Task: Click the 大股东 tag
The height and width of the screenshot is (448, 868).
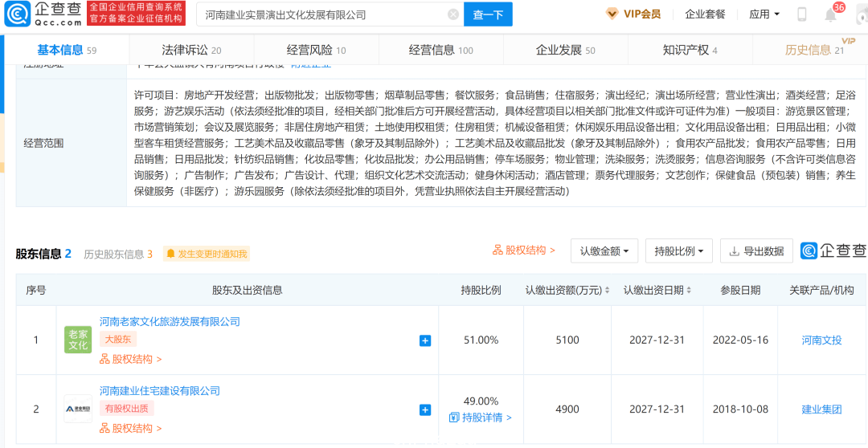Action: click(118, 339)
